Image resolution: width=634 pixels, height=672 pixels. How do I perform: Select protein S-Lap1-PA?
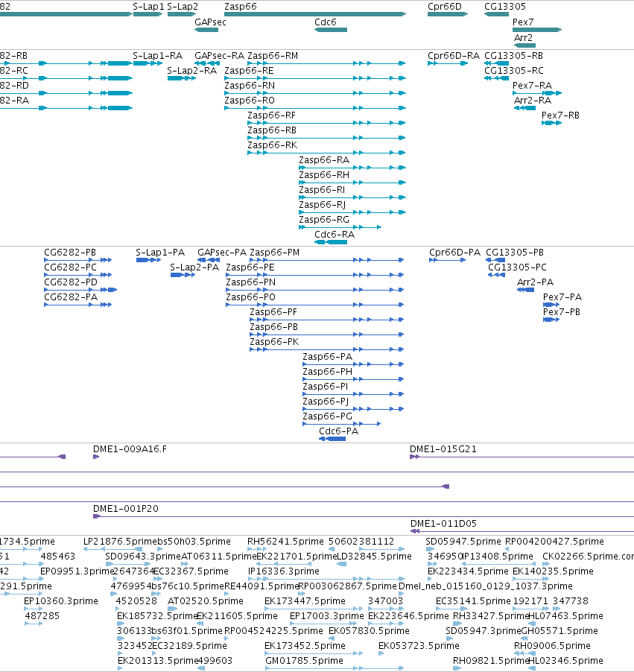(x=148, y=260)
